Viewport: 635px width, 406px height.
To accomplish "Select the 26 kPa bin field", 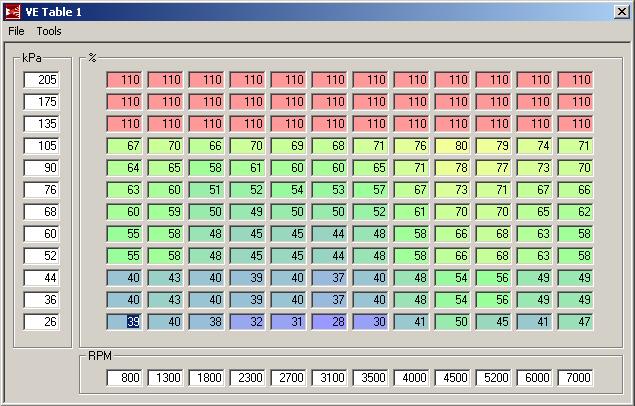I will tap(41, 322).
